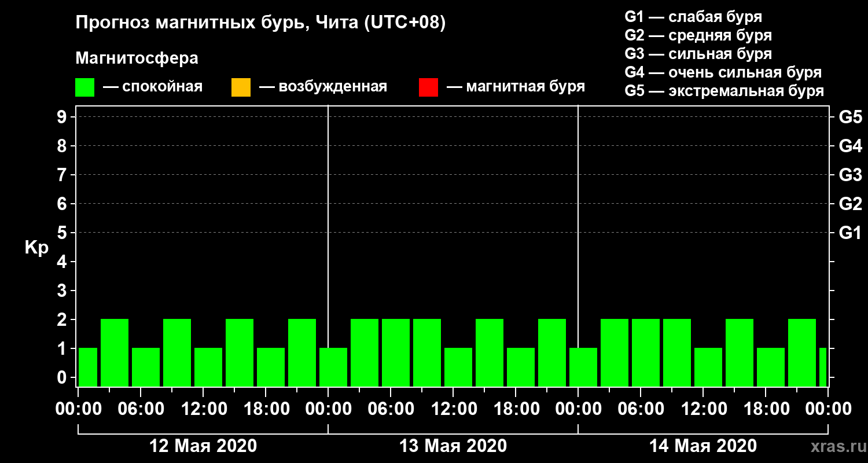Image resolution: width=868 pixels, height=463 pixels.
Task: Click the orange 'возбужденная' legend swatch
Action: 241,87
